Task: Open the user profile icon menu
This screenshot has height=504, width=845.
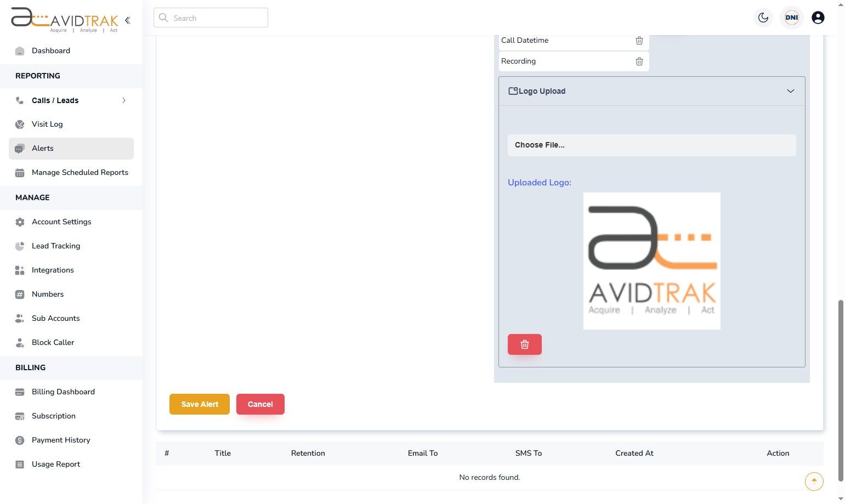Action: 818,18
